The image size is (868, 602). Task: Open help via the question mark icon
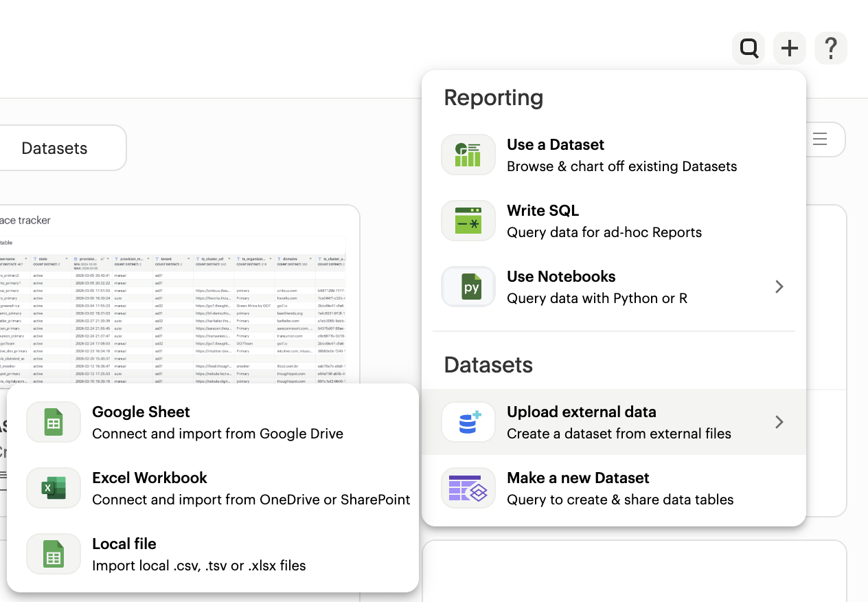click(x=831, y=48)
